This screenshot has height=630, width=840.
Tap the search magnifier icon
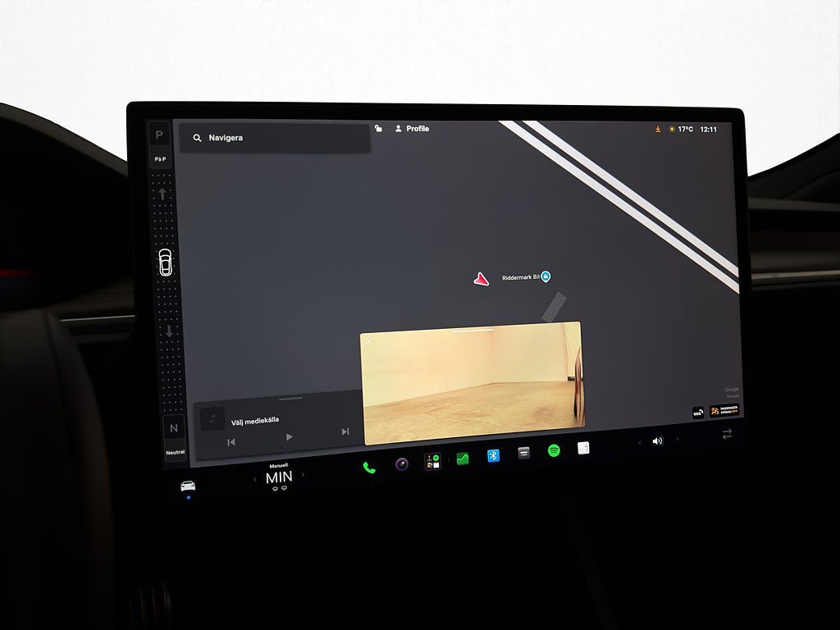point(197,138)
